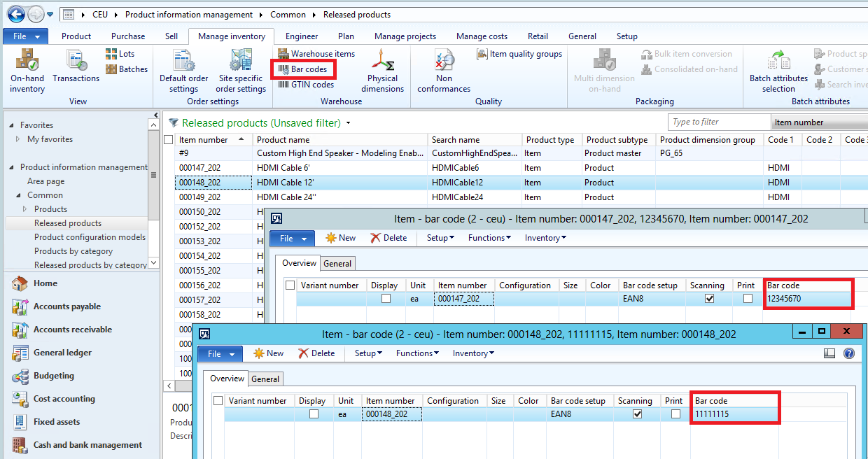The image size is (868, 459).
Task: Click New in the barcode dialog toolbar
Action: pos(267,353)
